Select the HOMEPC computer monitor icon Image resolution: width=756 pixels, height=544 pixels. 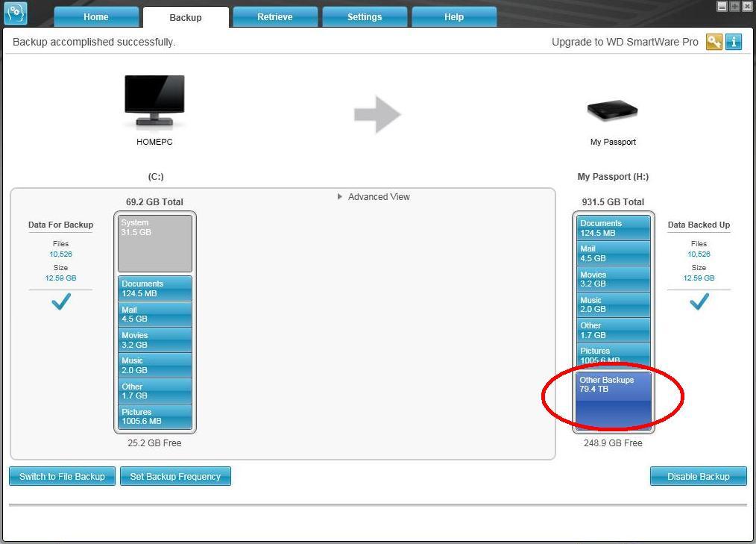[154, 101]
